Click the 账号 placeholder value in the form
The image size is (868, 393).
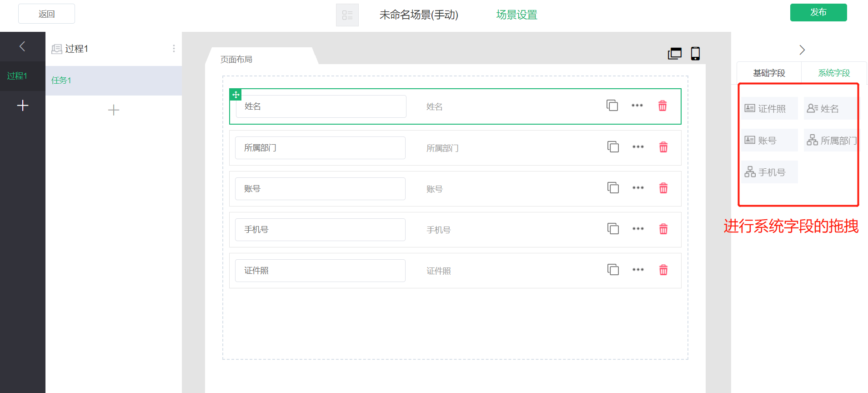pos(434,189)
